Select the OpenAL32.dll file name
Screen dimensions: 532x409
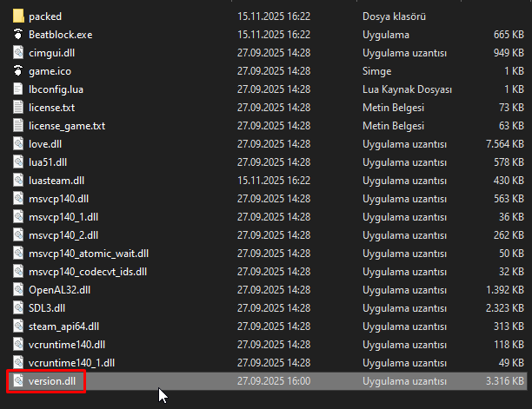(59, 290)
